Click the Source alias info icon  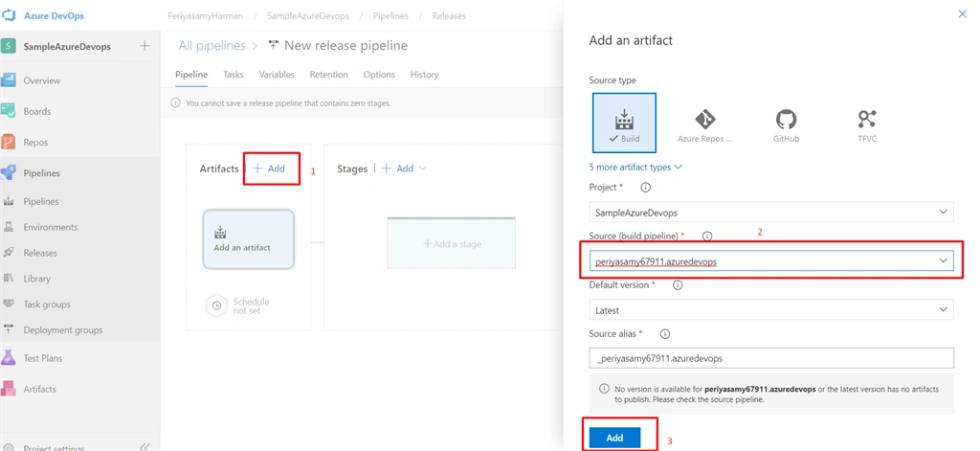665,333
